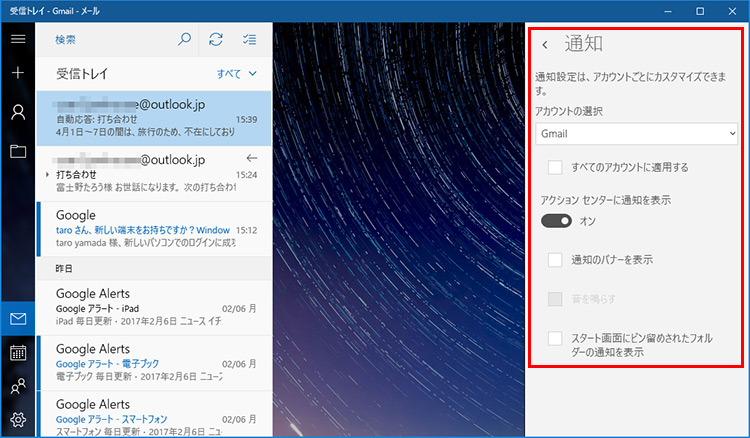Viewport: 750px width, 438px height.
Task: Open the People app icon
Action: point(18,386)
